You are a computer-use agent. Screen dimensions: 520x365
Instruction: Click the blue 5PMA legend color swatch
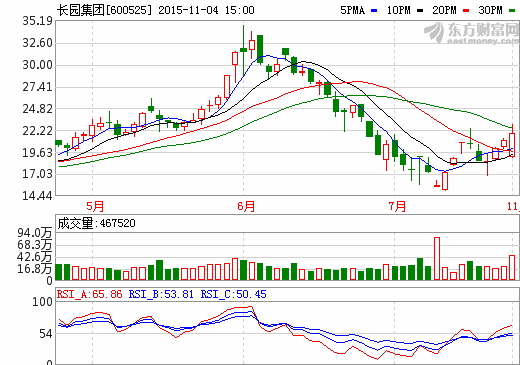pos(374,11)
